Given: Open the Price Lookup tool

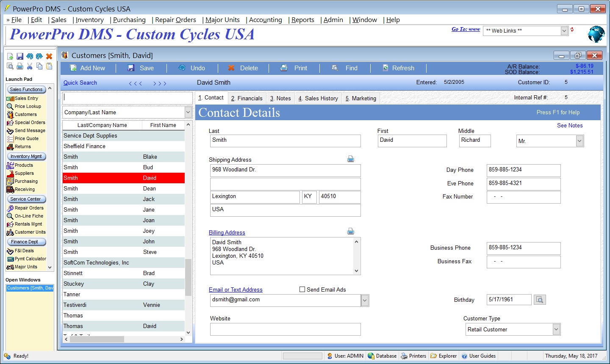Looking at the screenshot, I should [x=27, y=106].
